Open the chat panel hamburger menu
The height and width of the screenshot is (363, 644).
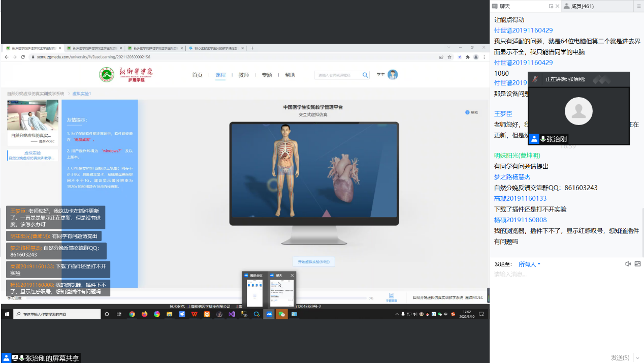pos(639,6)
